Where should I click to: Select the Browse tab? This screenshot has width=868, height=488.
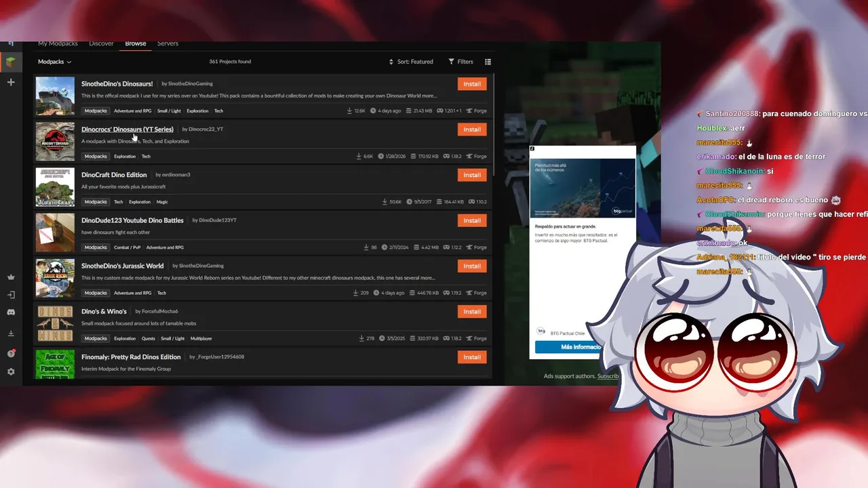coord(136,43)
